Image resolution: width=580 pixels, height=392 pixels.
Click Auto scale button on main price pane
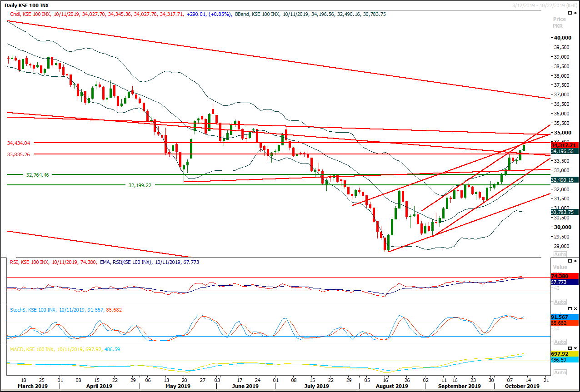(560, 254)
